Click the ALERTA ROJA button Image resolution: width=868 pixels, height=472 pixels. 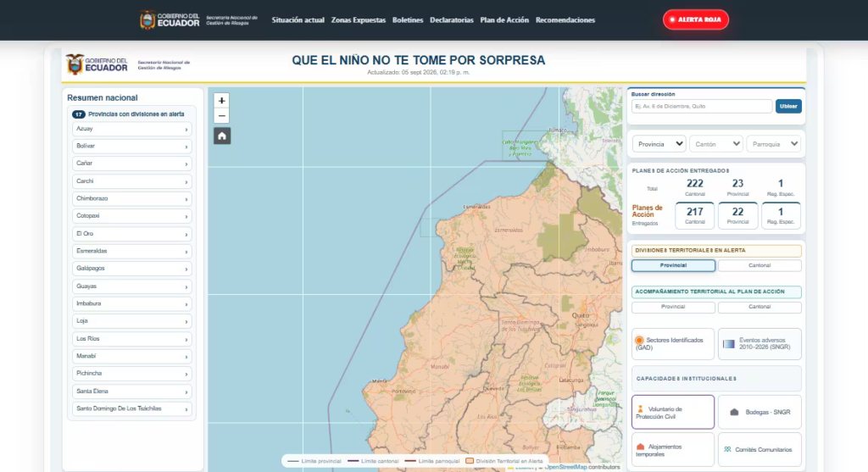tap(696, 19)
